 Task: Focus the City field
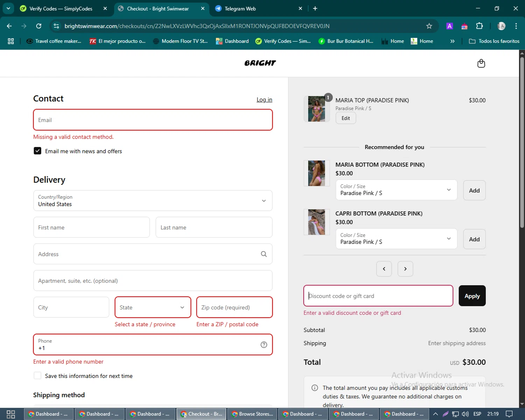point(71,307)
